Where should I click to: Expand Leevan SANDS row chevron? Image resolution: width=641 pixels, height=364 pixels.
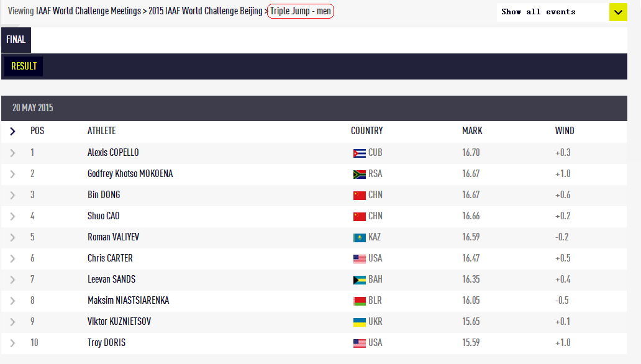[12, 280]
